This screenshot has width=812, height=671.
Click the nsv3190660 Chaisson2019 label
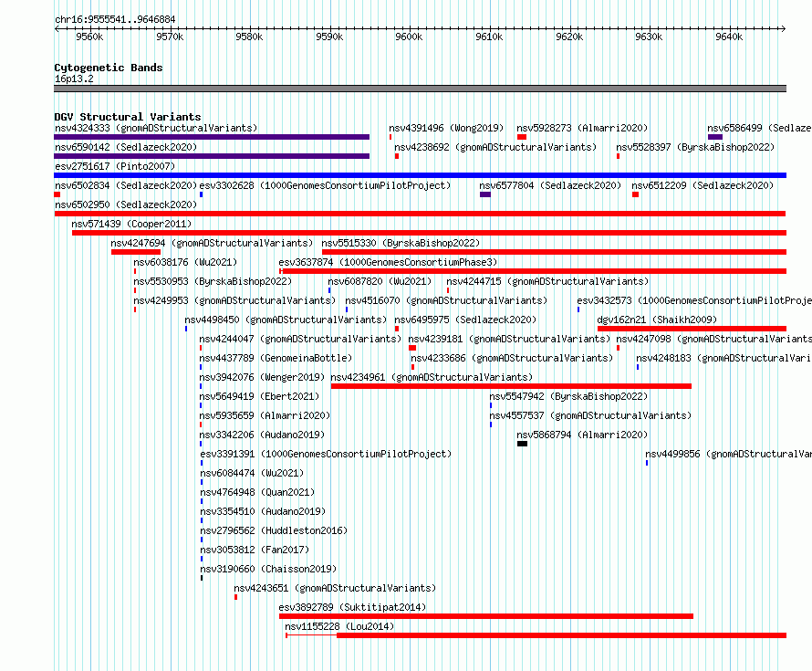268,569
